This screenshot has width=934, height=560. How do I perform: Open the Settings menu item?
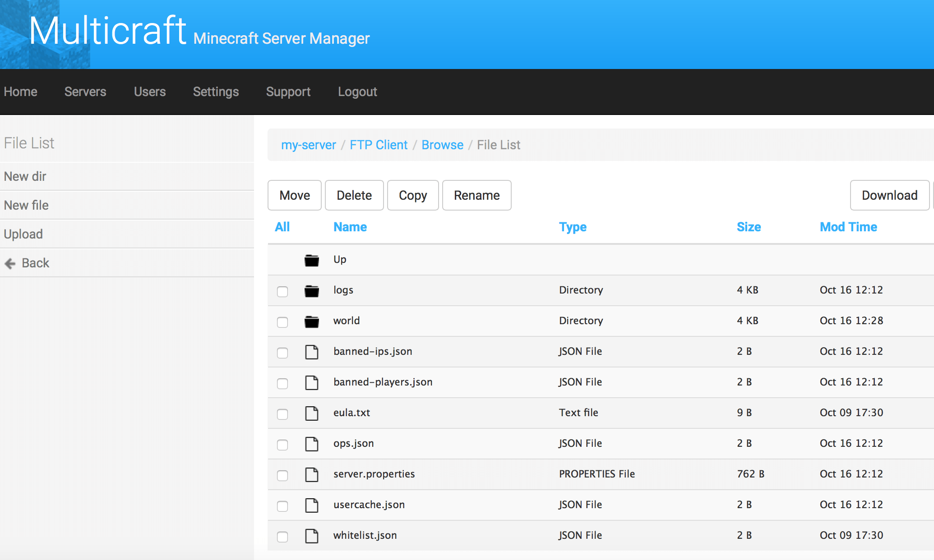point(216,92)
